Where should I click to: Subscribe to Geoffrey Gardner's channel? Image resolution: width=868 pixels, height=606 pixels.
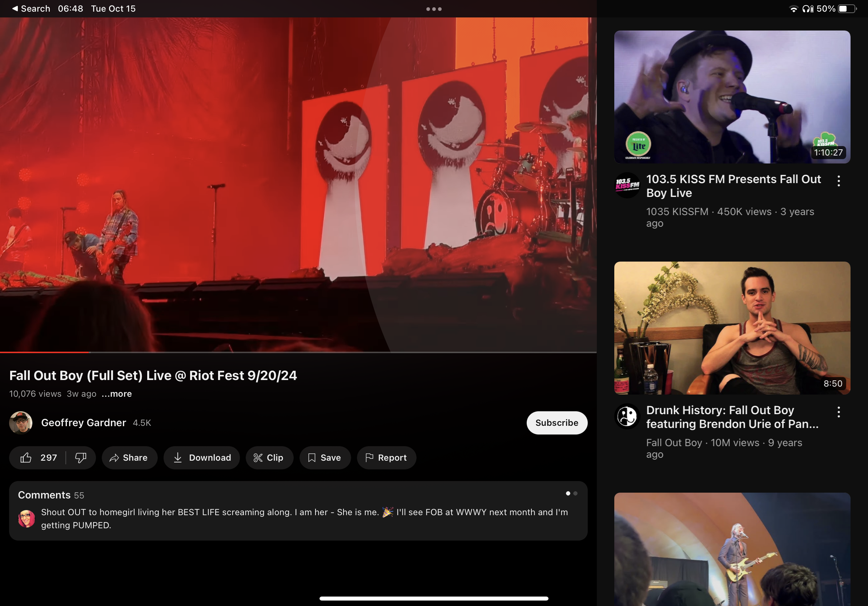556,423
